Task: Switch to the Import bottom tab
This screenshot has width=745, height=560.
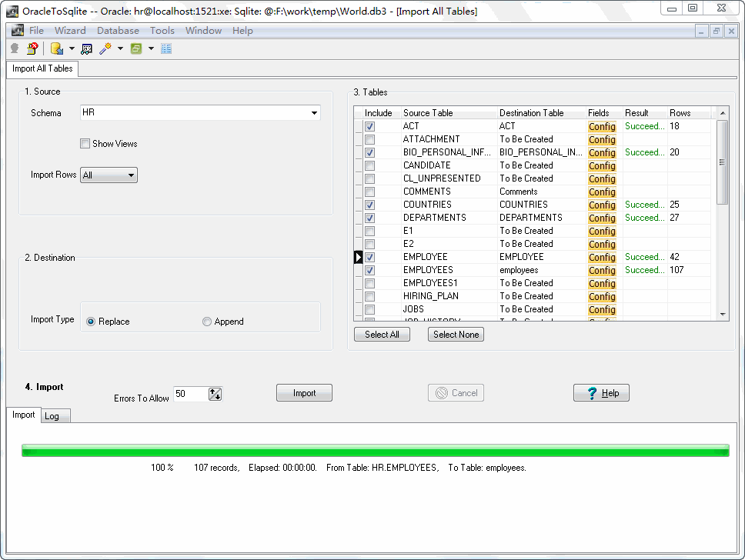Action: [x=23, y=415]
